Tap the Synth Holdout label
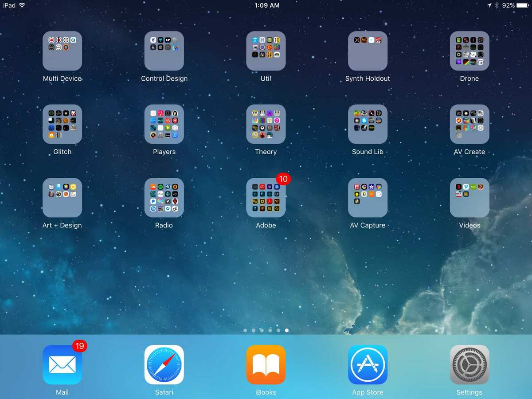This screenshot has height=399, width=532. [368, 78]
